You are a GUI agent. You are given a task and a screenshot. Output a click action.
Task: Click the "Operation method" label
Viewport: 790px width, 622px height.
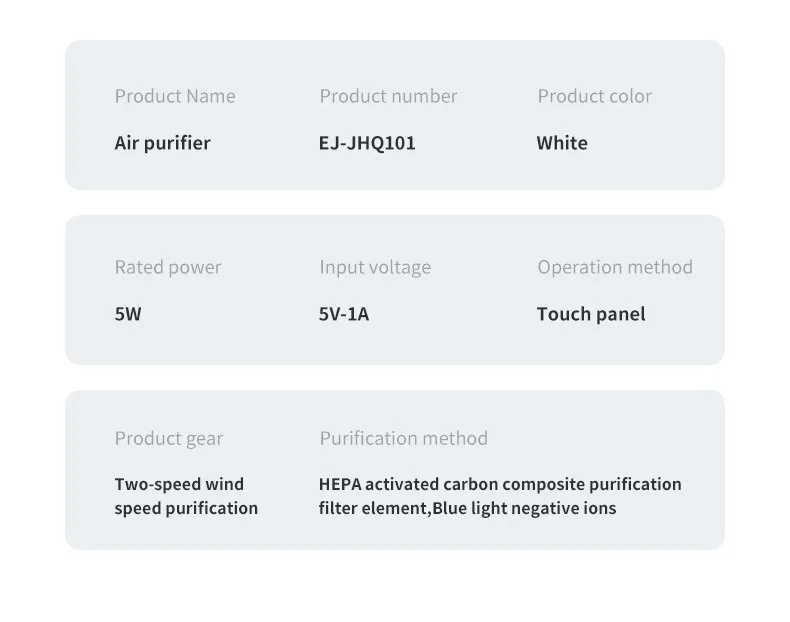coord(615,267)
